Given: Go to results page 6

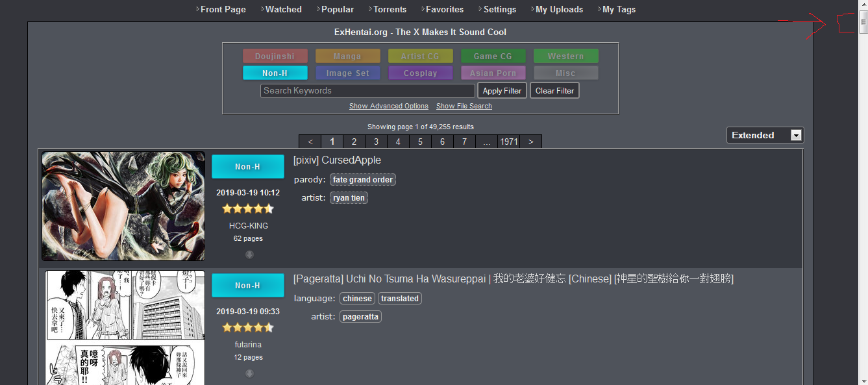Looking at the screenshot, I should pos(442,142).
